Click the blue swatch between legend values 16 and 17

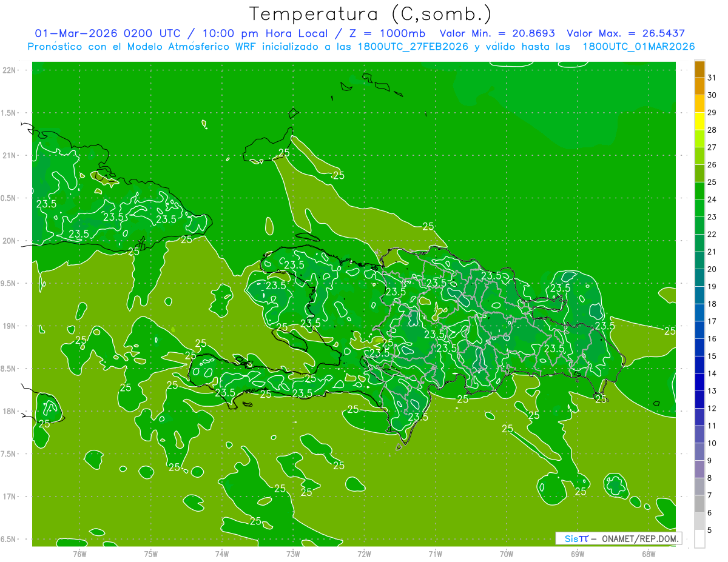click(x=699, y=330)
